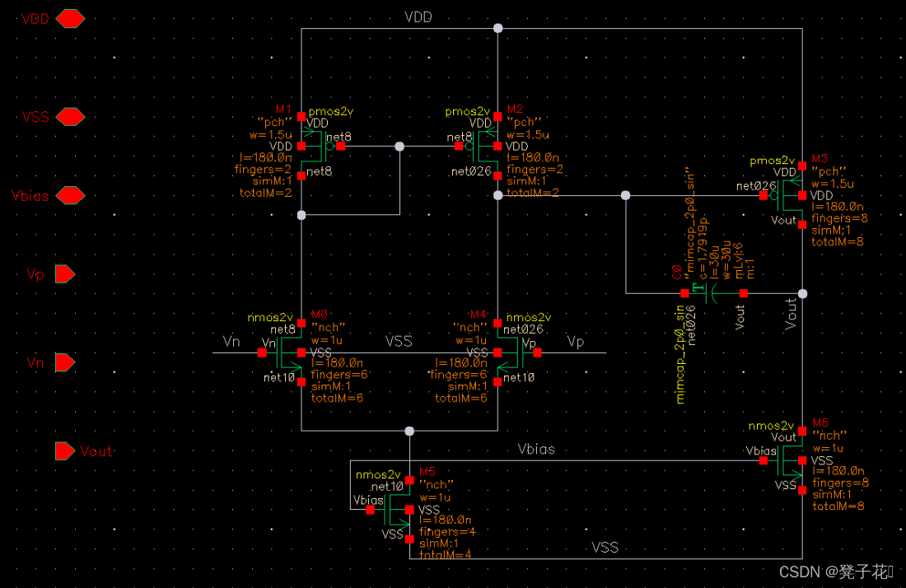The image size is (906, 588).
Task: Click the Vp wire label near M4
Action: tap(575, 342)
